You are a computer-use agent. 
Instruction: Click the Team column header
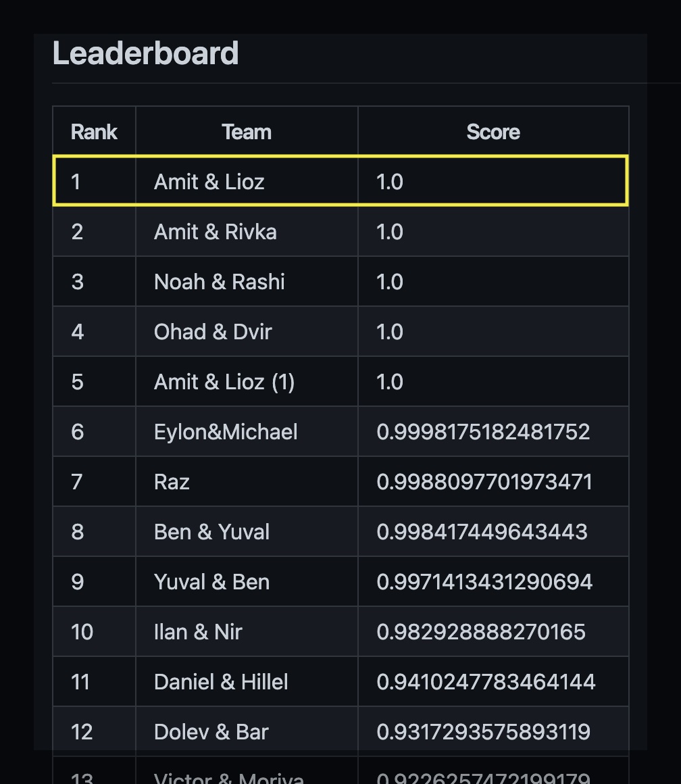(x=247, y=132)
